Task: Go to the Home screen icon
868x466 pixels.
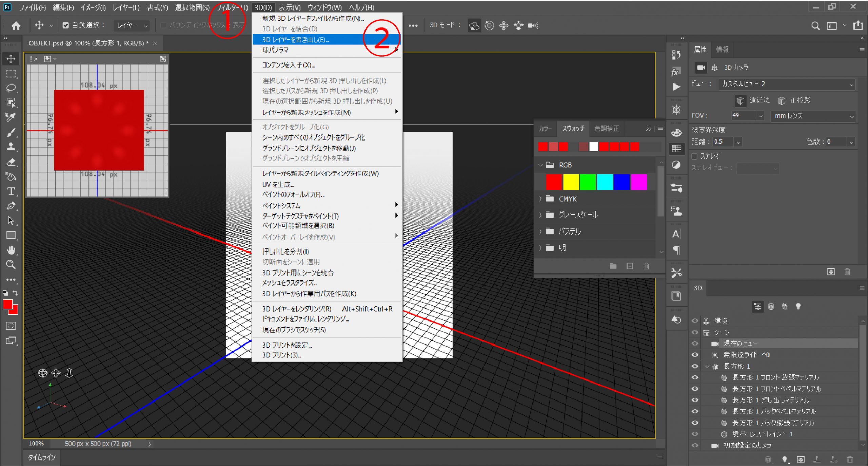Action: pos(16,25)
